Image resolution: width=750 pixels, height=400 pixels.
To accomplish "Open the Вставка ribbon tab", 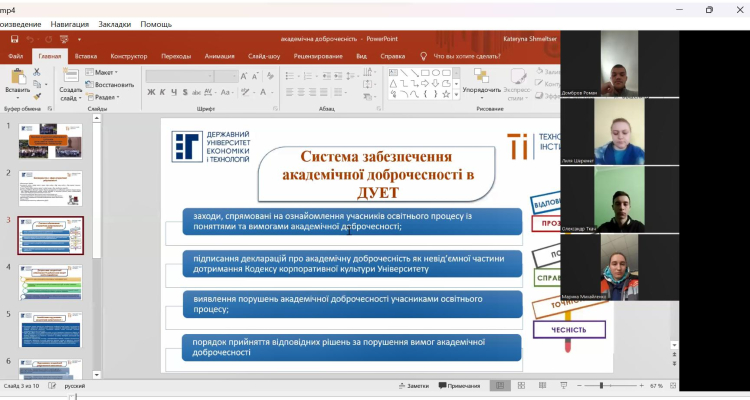I will 86,56.
